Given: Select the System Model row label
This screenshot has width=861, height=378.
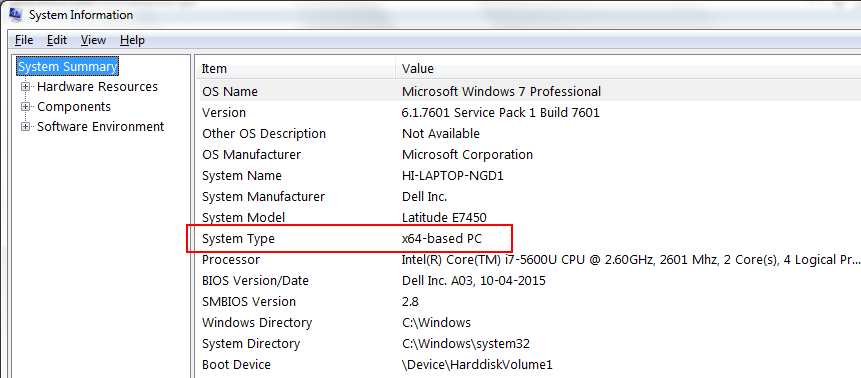Looking at the screenshot, I should 243,218.
